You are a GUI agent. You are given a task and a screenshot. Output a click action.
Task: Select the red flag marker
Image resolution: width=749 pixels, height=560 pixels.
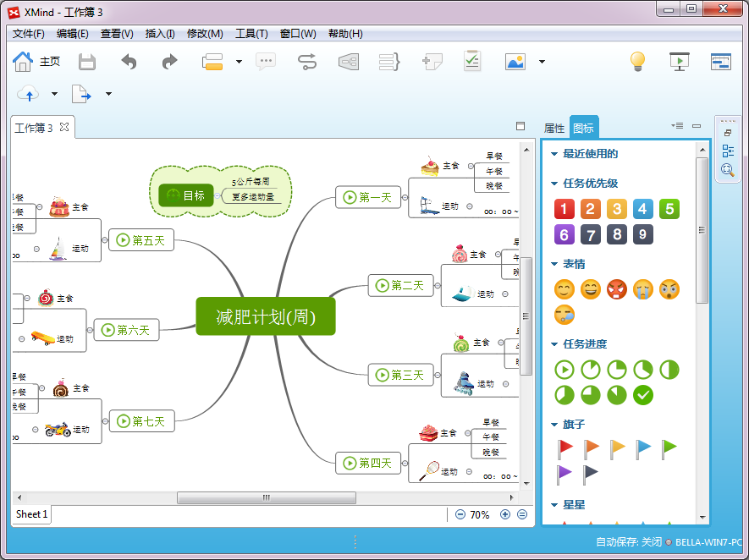(565, 448)
